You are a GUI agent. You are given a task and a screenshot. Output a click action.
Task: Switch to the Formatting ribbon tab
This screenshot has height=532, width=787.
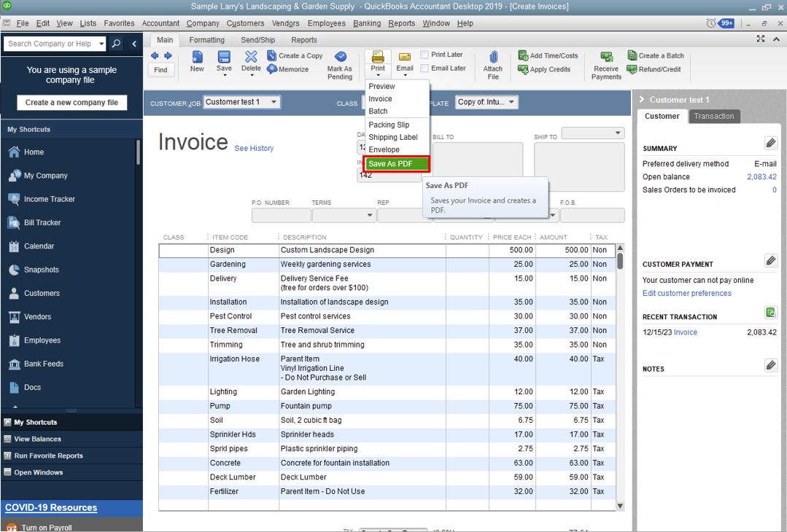(x=206, y=40)
